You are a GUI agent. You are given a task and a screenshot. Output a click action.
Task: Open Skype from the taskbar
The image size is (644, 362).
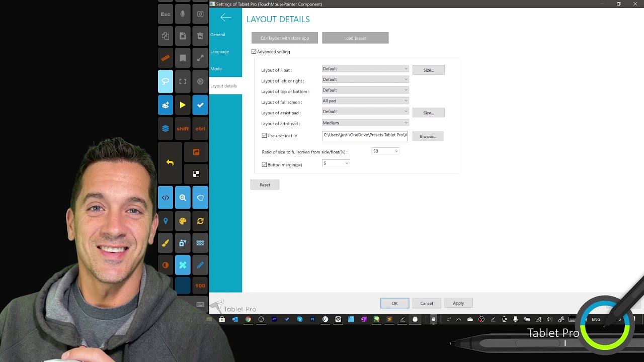point(300,319)
